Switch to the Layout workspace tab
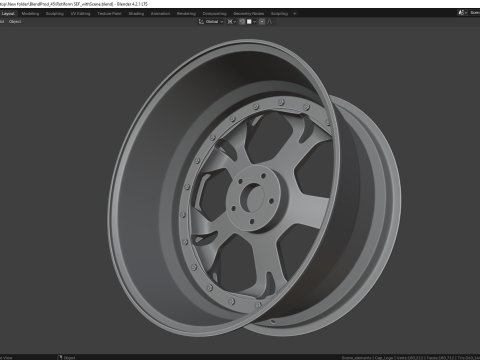The height and width of the screenshot is (360, 480). click(x=8, y=14)
